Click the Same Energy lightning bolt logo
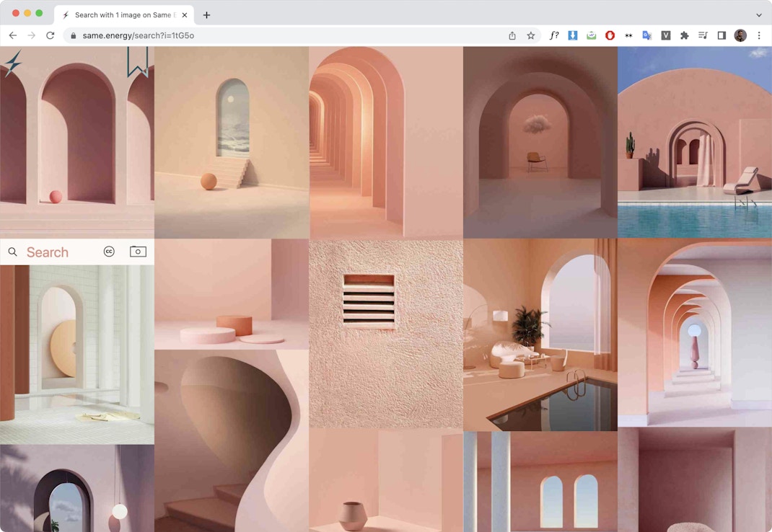This screenshot has width=772, height=532. (x=12, y=63)
